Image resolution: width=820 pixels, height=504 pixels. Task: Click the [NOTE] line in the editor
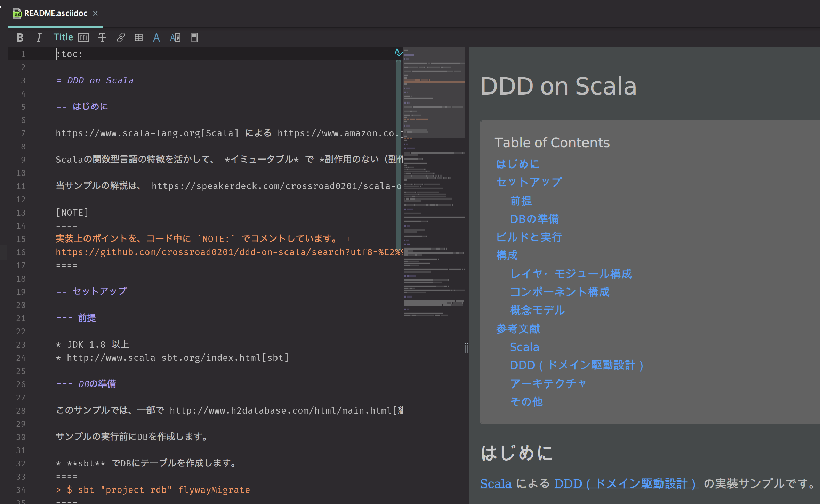72,212
